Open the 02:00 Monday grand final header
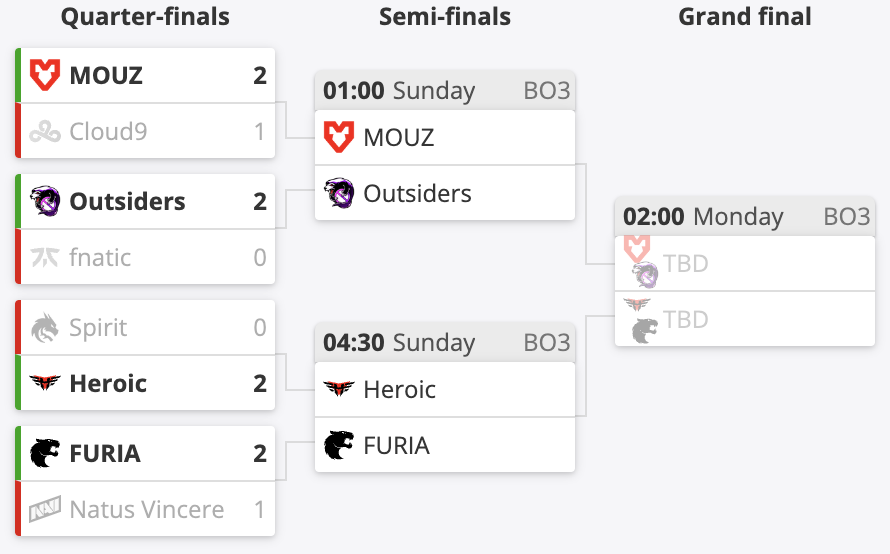The image size is (890, 554). [745, 217]
